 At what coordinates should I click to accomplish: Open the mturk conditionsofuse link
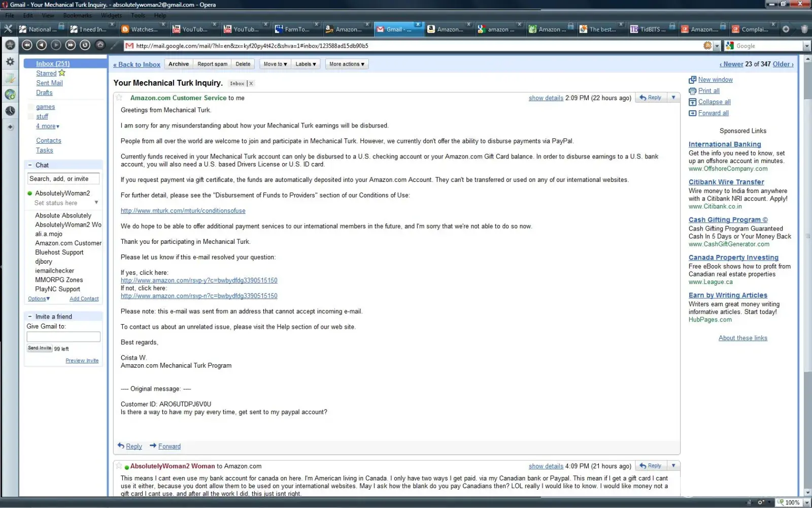[x=183, y=211]
